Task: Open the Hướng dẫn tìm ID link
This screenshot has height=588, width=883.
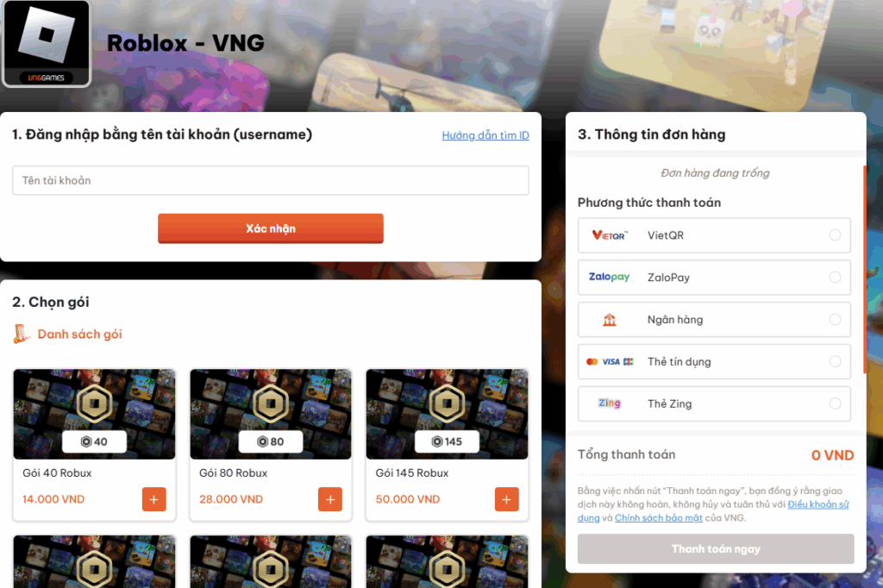Action: [485, 135]
